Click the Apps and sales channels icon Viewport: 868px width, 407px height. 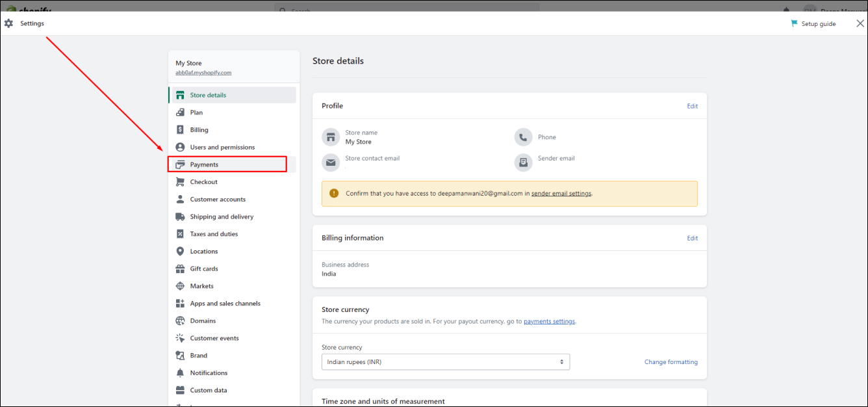pyautogui.click(x=181, y=303)
